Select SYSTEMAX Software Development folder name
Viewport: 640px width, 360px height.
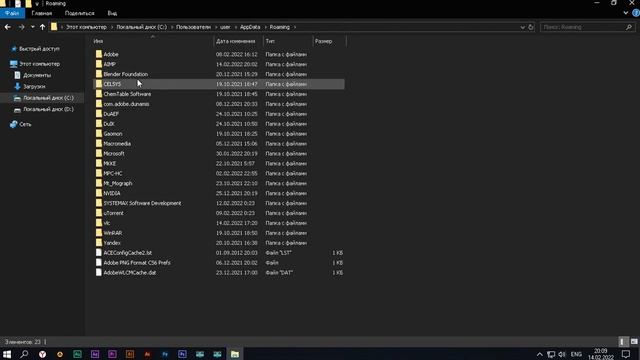(142, 203)
